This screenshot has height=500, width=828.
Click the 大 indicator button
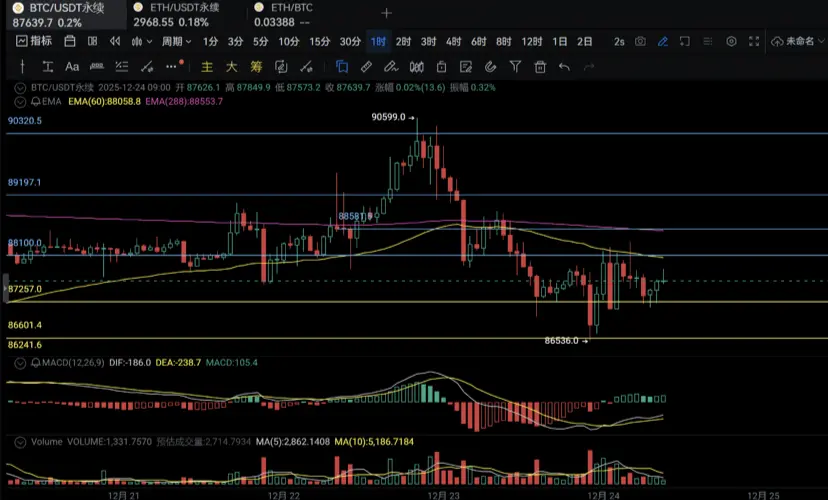tap(231, 67)
